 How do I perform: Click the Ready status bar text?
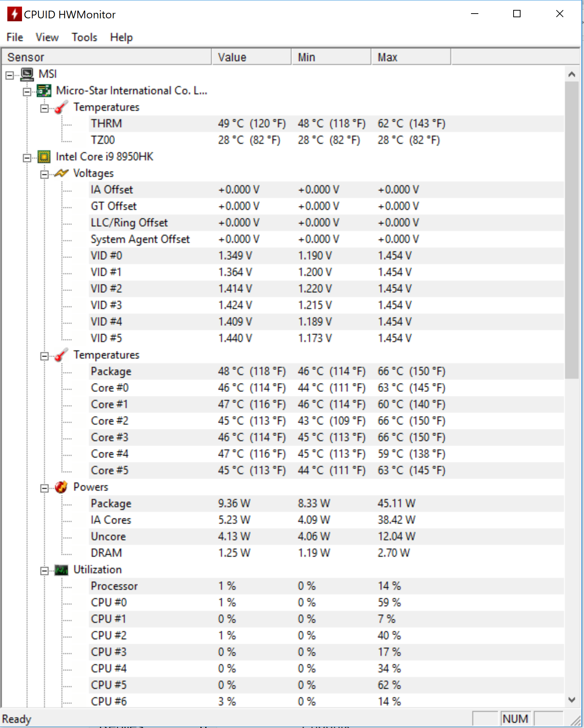[17, 719]
